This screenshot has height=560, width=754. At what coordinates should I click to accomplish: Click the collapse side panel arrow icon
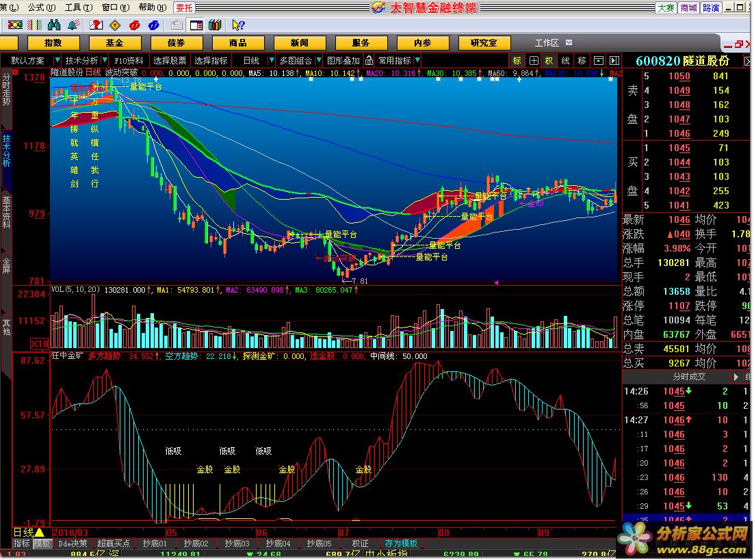coord(614,60)
